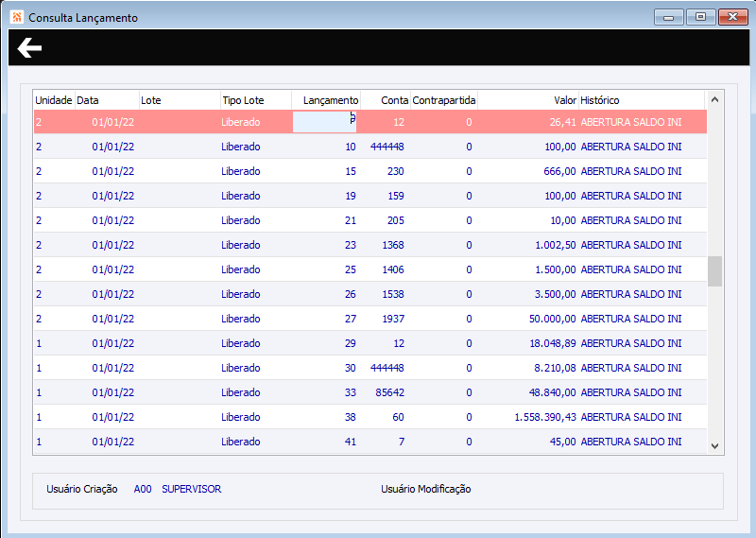Click the application icon in title bar

17,17
